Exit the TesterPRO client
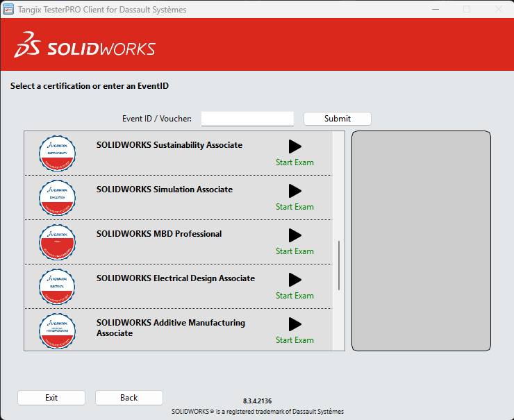The height and width of the screenshot is (420, 514). (x=51, y=398)
